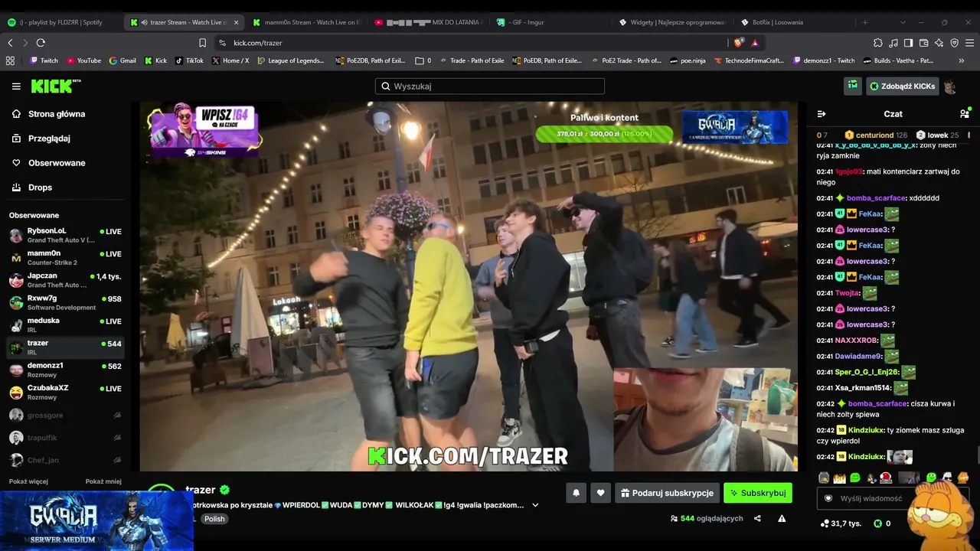The height and width of the screenshot is (551, 980).
Task: Switch to the GIF - Imgur tab
Action: pyautogui.click(x=551, y=22)
